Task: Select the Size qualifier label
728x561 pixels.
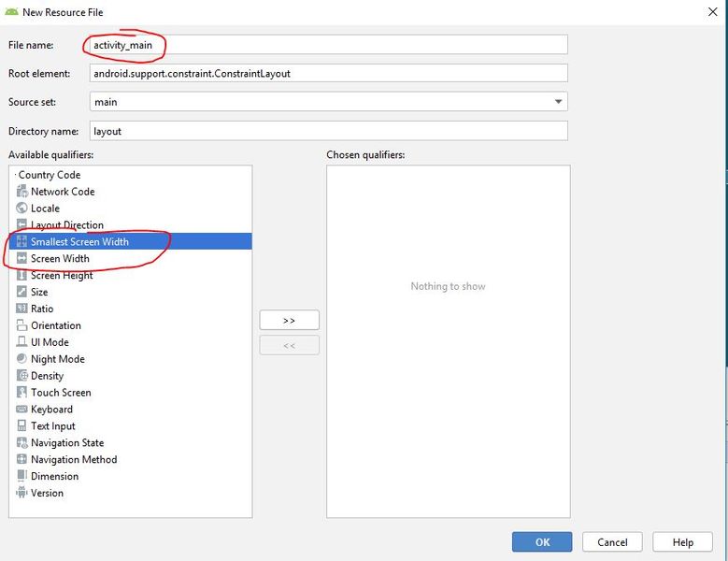Action: [39, 292]
